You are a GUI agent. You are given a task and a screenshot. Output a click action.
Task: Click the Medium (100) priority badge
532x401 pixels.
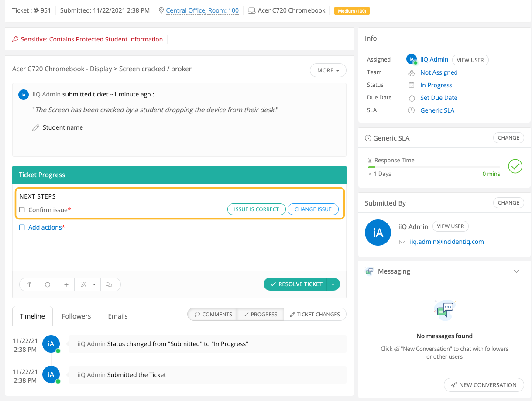tap(352, 11)
